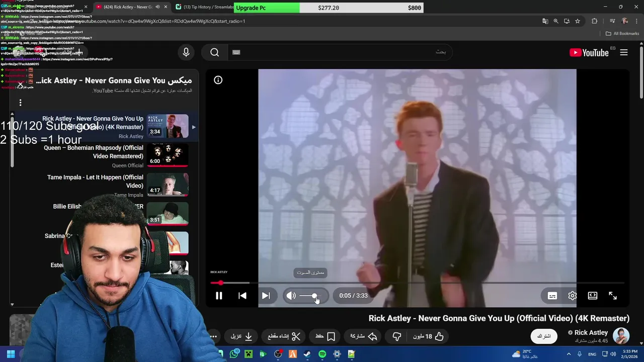The width and height of the screenshot is (644, 362).
Task: Bookmark this page with the star icon
Action: click(578, 21)
